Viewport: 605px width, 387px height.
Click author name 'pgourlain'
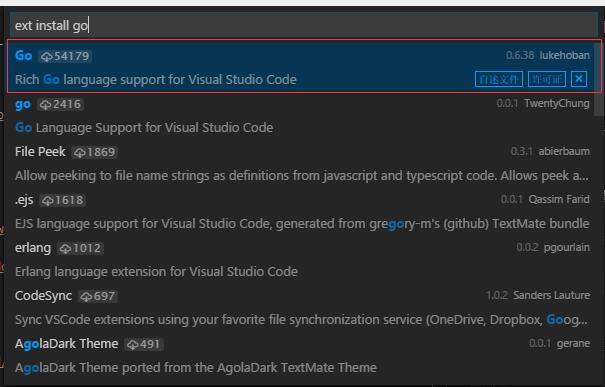coord(567,247)
